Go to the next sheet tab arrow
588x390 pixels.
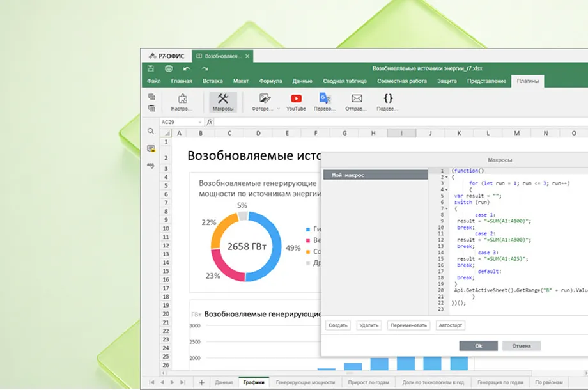click(x=172, y=382)
